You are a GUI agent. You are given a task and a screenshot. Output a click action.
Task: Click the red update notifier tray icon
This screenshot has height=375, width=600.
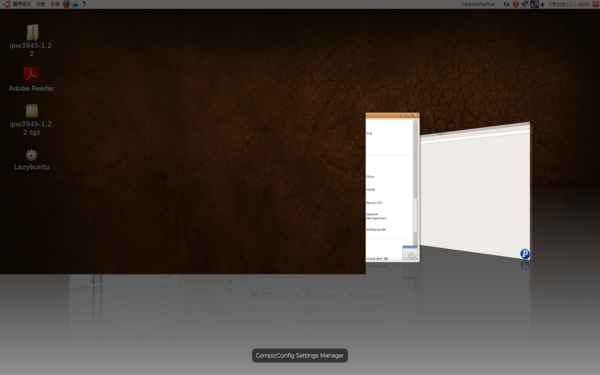(x=516, y=4)
